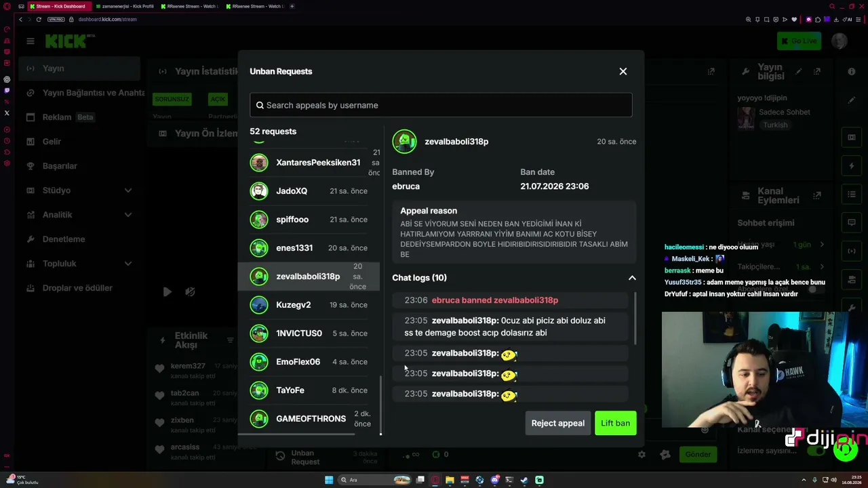Collapse the Chat logs section
The width and height of the screenshot is (868, 488).
click(632, 278)
